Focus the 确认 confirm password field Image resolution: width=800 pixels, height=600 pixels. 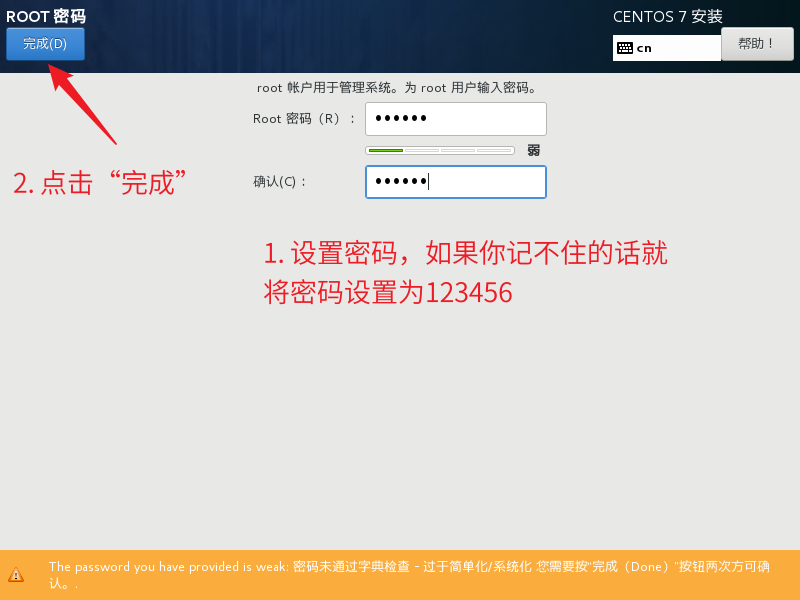tap(455, 182)
